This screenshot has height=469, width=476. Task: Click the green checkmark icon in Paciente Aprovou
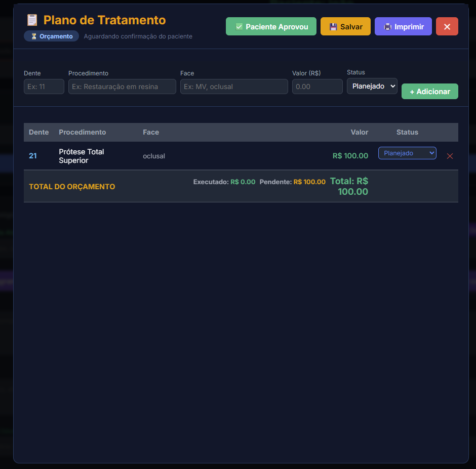(x=239, y=26)
